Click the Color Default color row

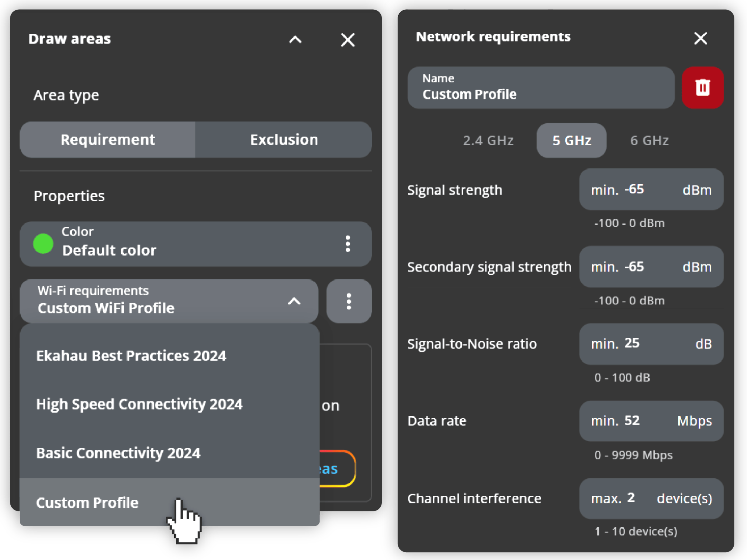click(x=196, y=244)
